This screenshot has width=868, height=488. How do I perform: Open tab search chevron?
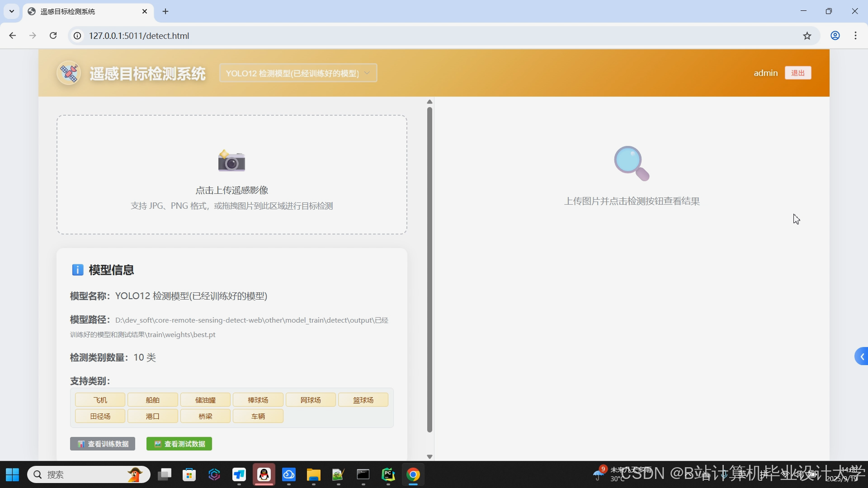point(12,11)
